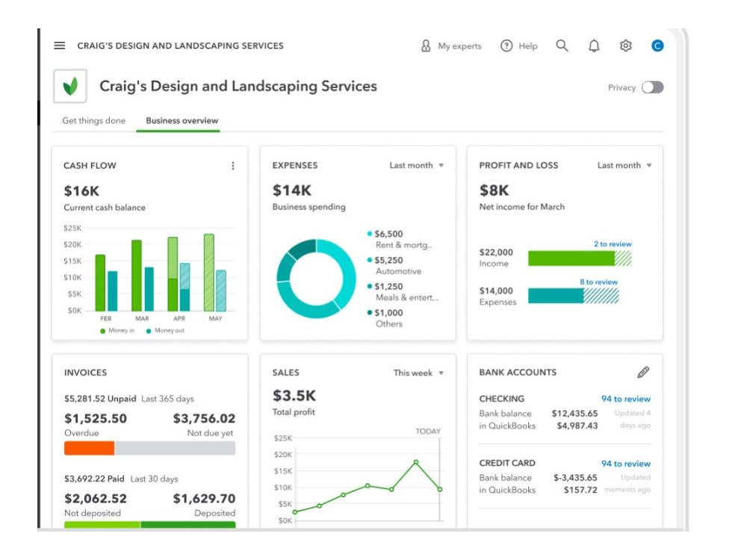Click the FEB money in bar

click(100, 283)
